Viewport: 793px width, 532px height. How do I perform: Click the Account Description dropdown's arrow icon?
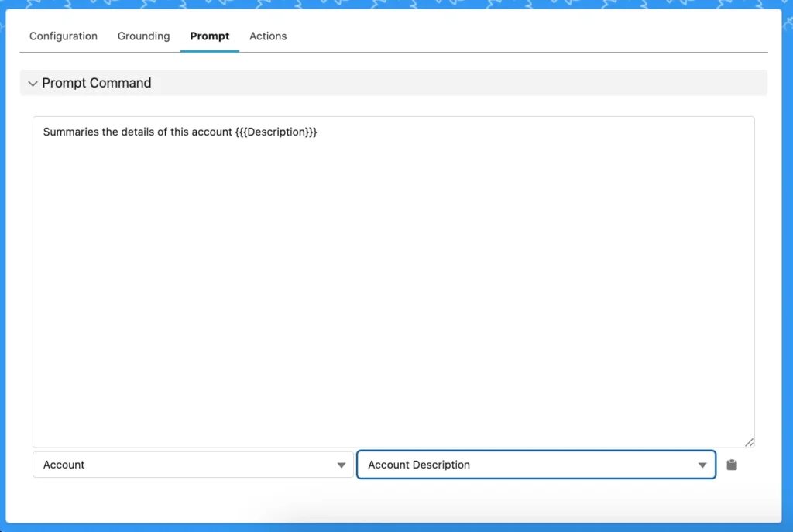tap(702, 465)
